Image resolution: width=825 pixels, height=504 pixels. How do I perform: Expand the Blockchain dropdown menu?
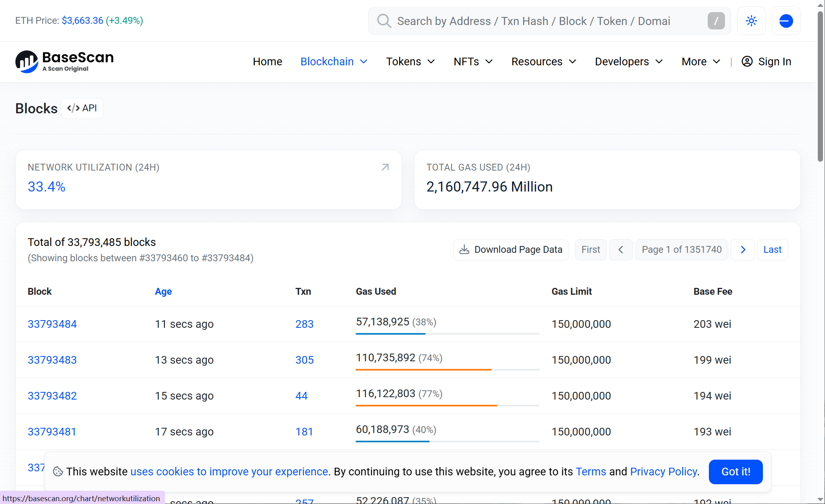[334, 61]
